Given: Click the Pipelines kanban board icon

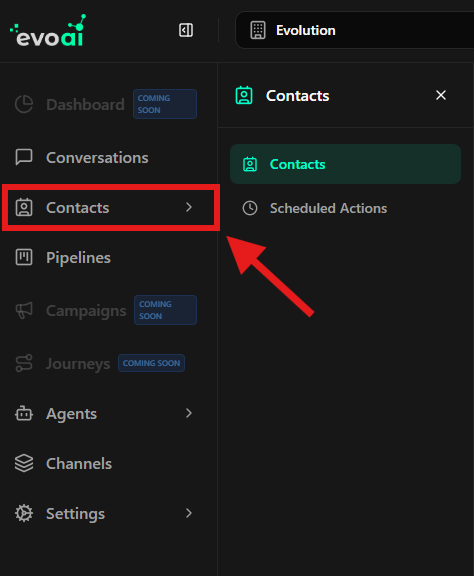Looking at the screenshot, I should click(x=24, y=257).
